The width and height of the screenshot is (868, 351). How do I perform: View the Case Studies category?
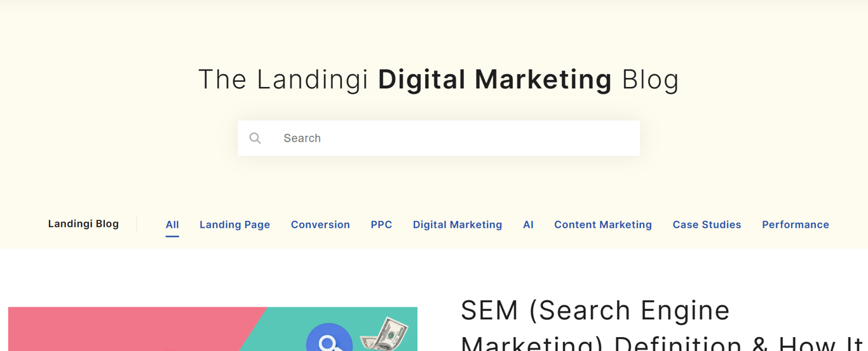(707, 225)
